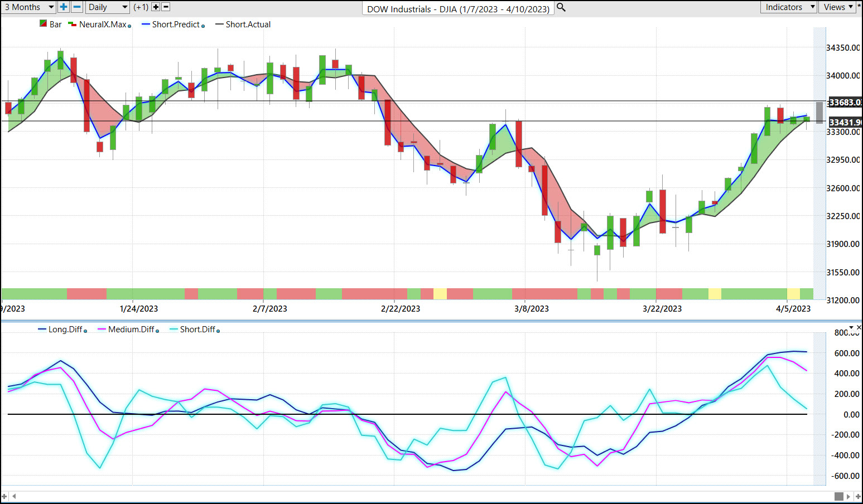
Task: Click the (+1) forecast offset label
Action: tap(141, 7)
